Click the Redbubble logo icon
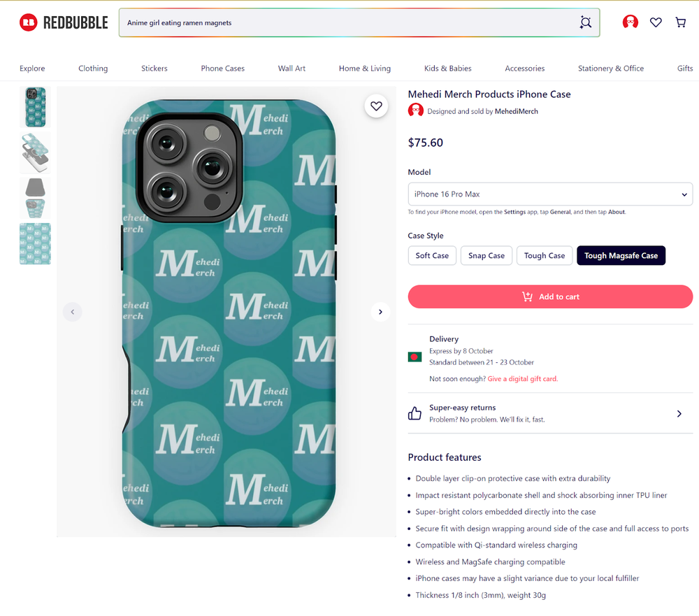Image resolution: width=699 pixels, height=616 pixels. point(28,22)
